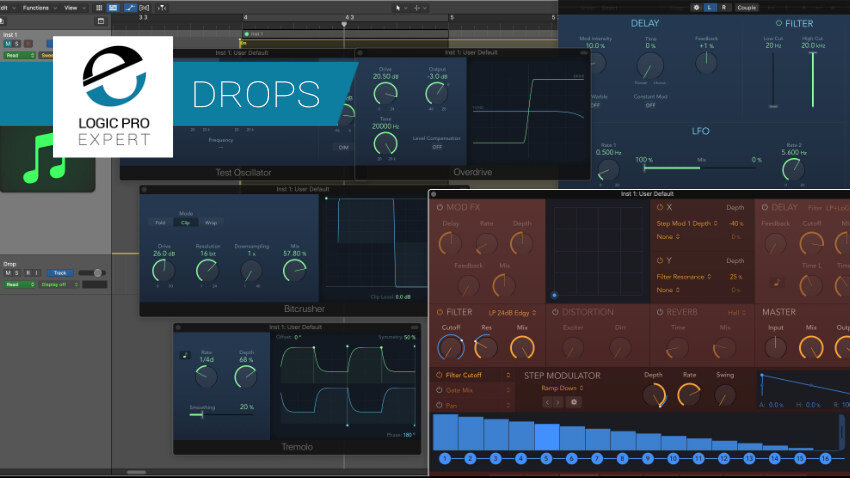Click the Bitcrusher Downsampling knob
Screen dimensions: 850x478
(251, 270)
